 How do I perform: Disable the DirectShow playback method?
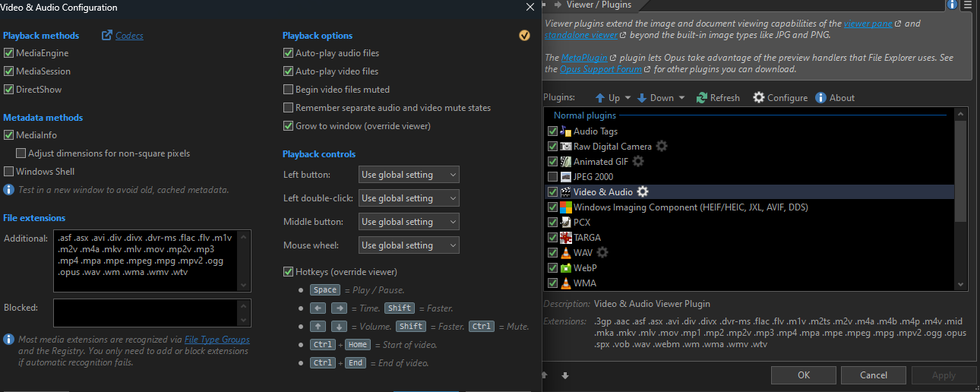(9, 90)
